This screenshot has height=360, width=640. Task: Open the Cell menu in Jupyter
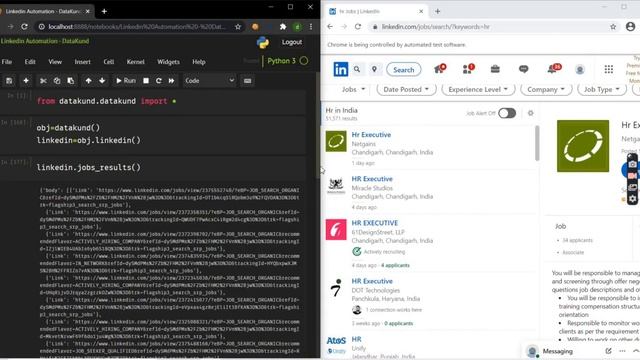point(109,62)
